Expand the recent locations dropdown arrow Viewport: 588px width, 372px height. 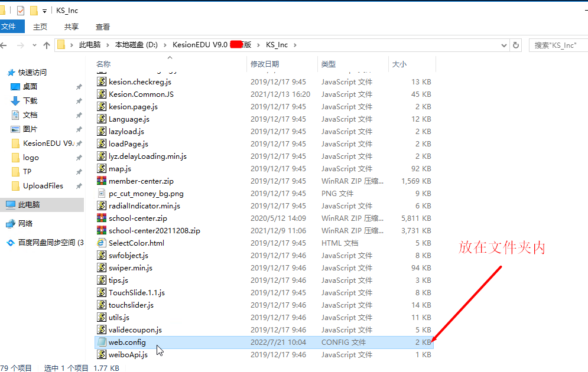click(34, 45)
